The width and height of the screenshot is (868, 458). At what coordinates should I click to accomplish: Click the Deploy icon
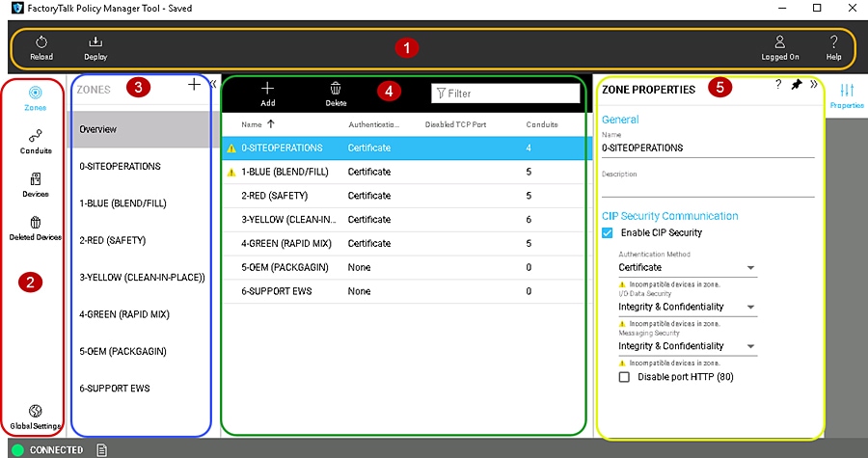point(95,42)
